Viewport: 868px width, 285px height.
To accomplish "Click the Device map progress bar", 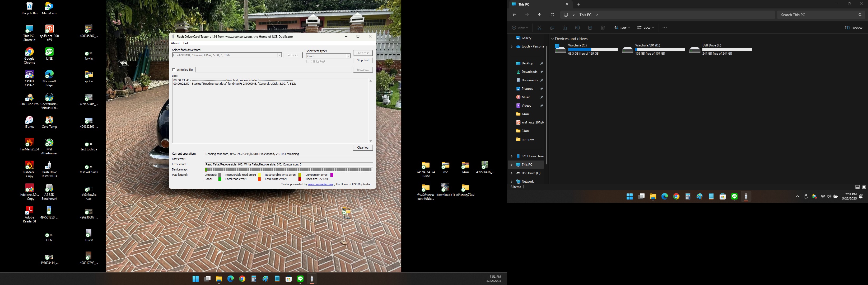I will point(288,170).
